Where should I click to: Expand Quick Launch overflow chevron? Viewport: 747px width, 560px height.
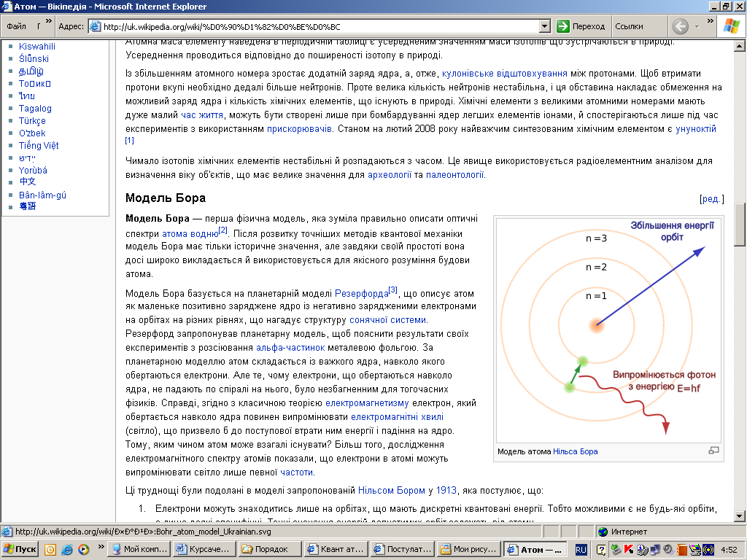(x=101, y=546)
